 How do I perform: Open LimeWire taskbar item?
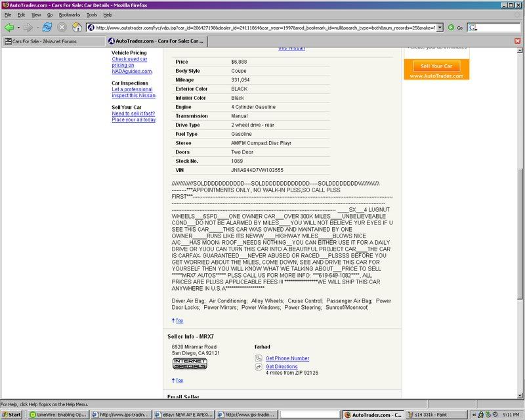click(58, 415)
